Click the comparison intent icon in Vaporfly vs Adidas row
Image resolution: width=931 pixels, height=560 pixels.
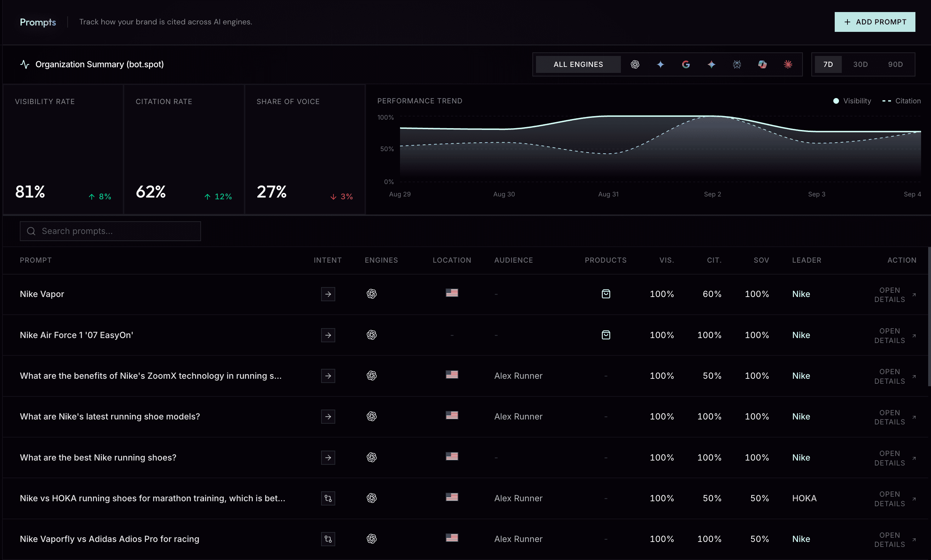328,539
